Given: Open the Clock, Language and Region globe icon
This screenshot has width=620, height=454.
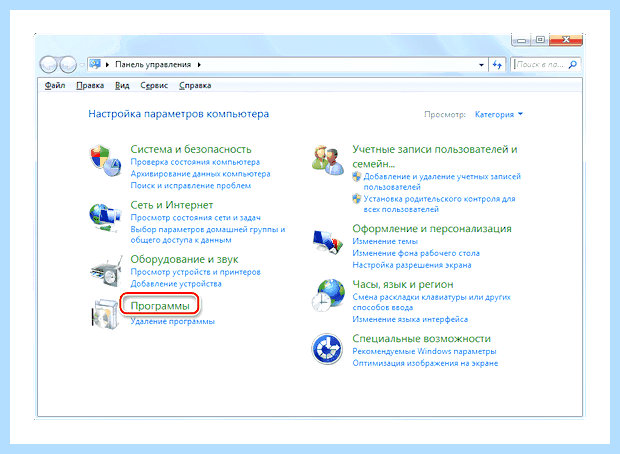Looking at the screenshot, I should point(328,296).
